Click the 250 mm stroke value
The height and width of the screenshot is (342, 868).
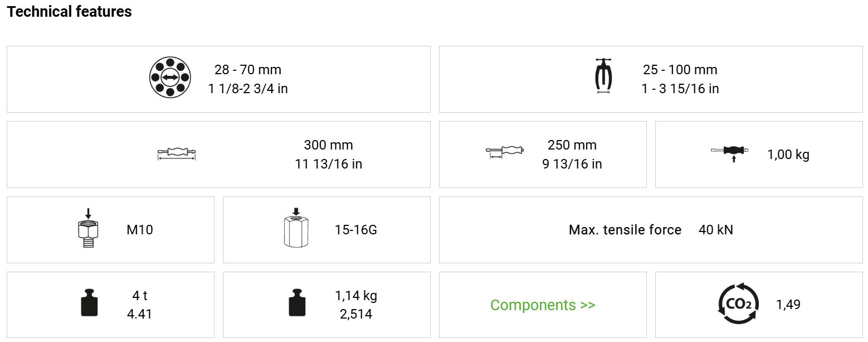click(x=572, y=145)
